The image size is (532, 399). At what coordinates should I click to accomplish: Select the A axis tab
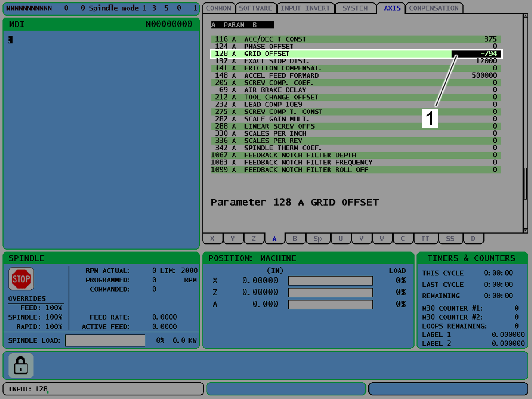(x=274, y=239)
